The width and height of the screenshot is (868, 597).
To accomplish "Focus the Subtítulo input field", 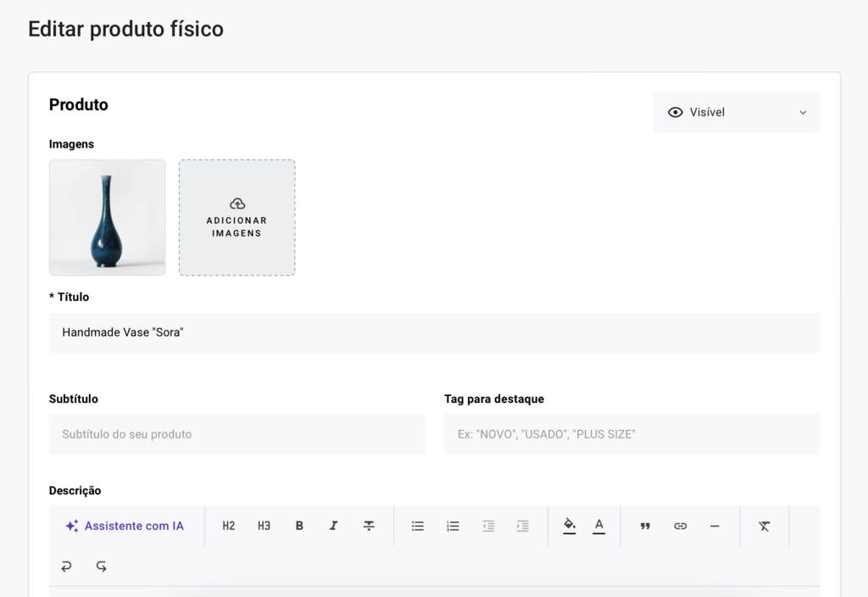I will 236,434.
